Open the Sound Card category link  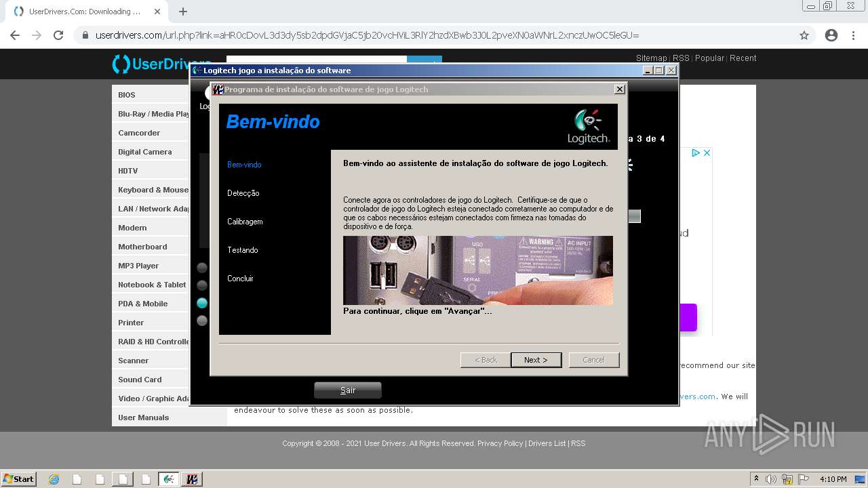[140, 380]
